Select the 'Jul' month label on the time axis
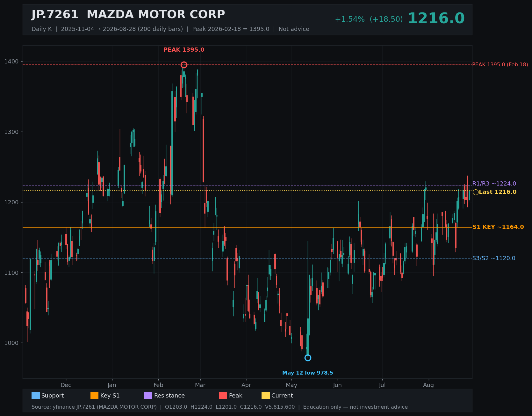This screenshot has height=416, width=532. 382,385
